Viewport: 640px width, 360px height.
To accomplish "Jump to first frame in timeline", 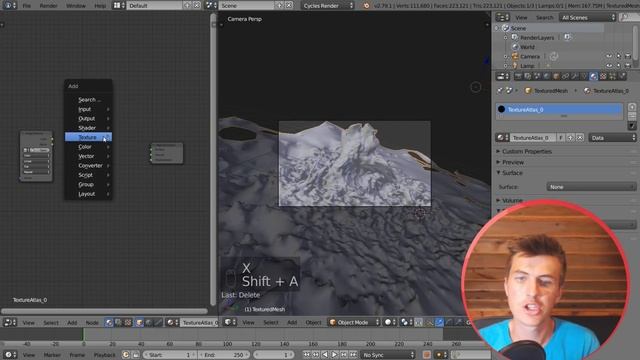I will [307, 355].
